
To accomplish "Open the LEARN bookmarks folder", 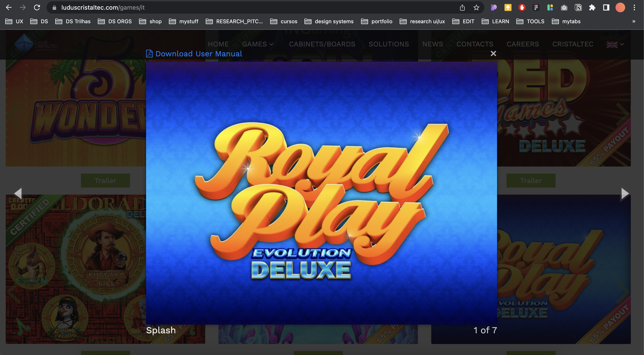I will point(495,21).
